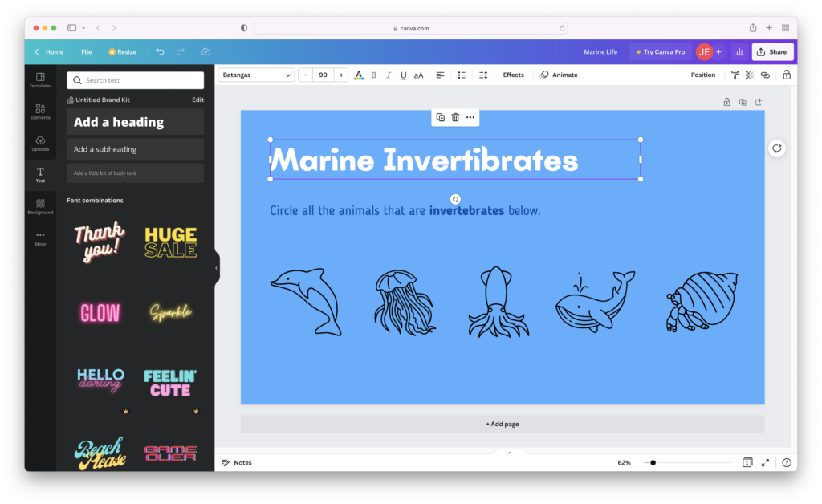Select the GAME OVER font combination
The height and width of the screenshot is (504, 822).
click(x=170, y=453)
